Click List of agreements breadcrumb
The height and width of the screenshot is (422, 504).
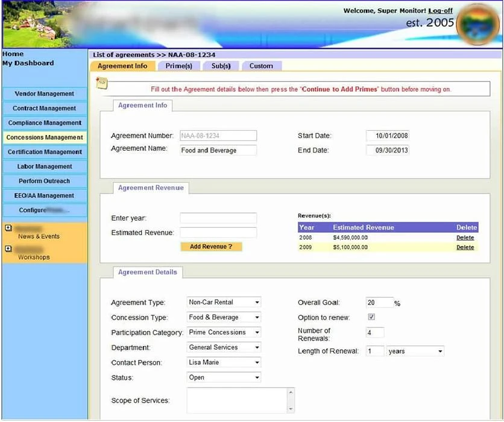coord(124,55)
